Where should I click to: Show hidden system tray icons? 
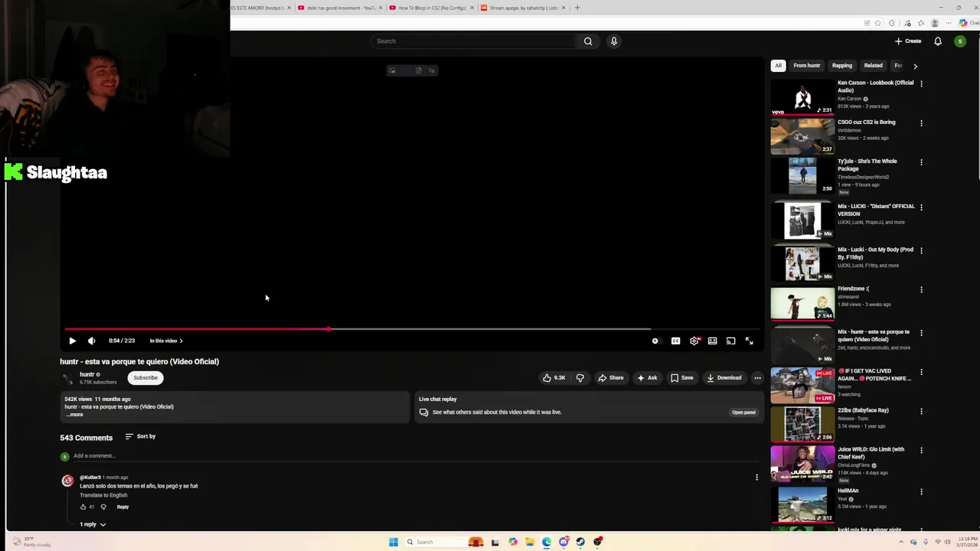pos(903,542)
